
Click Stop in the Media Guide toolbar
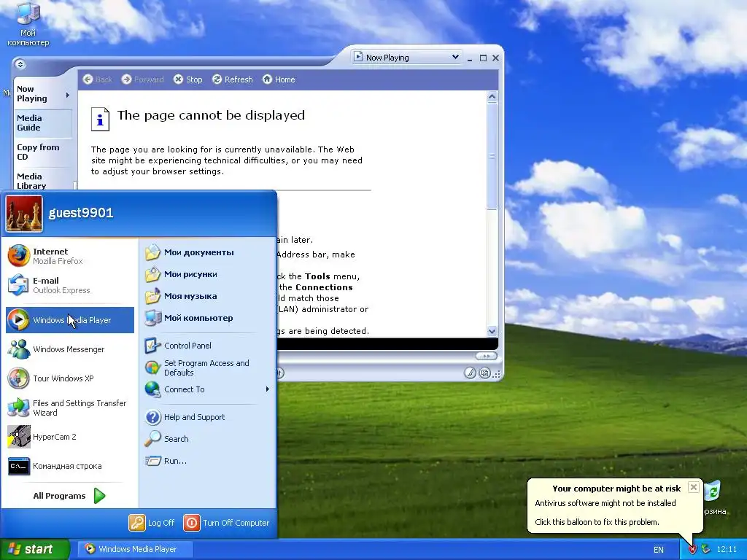(x=187, y=79)
